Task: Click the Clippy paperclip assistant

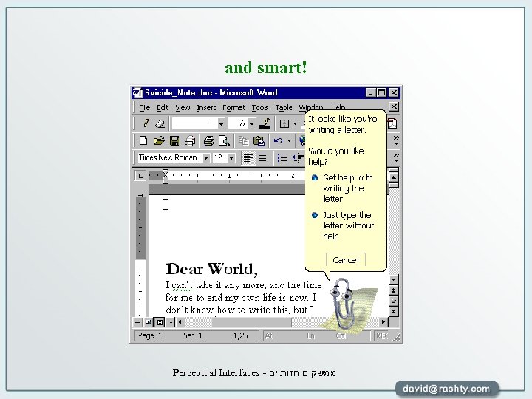Action: pos(344,304)
